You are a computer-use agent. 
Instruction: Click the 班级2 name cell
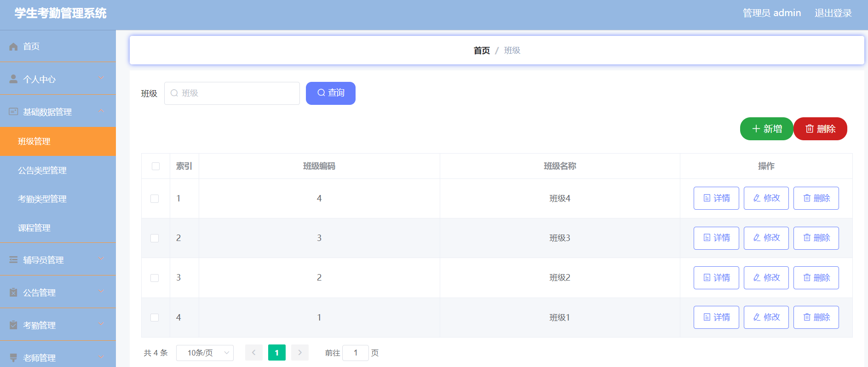(x=560, y=278)
